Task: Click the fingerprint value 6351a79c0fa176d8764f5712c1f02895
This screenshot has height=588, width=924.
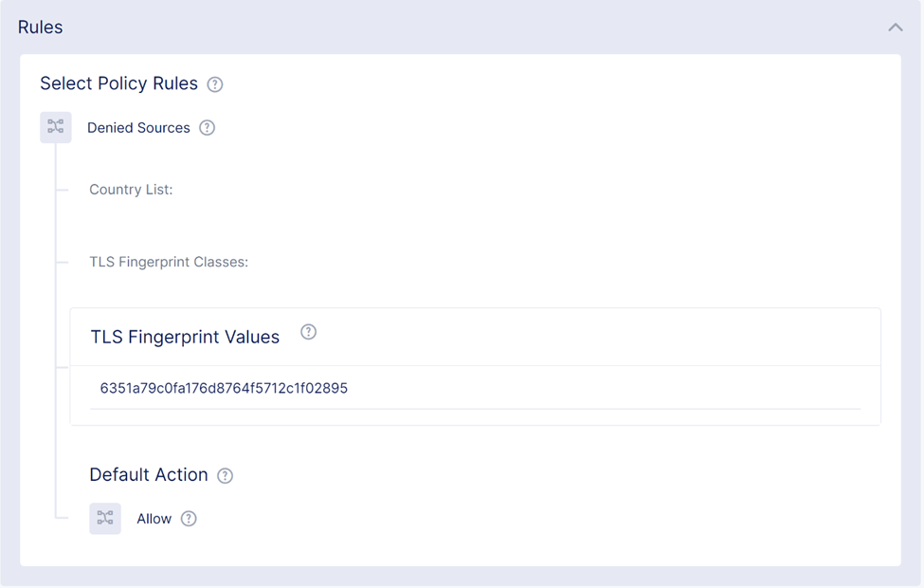Action: click(x=224, y=388)
